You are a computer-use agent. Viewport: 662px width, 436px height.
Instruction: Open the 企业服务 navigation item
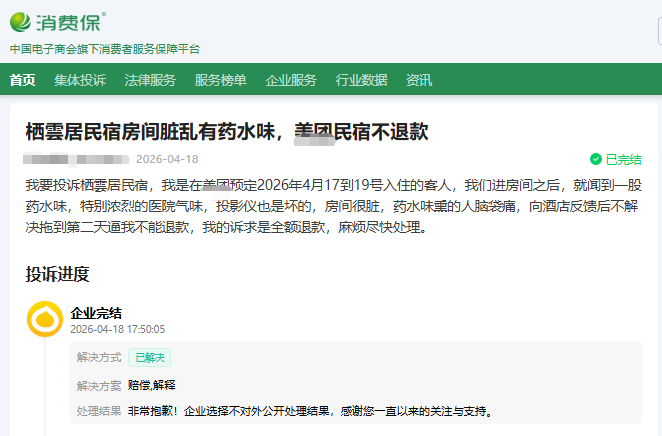pos(291,80)
